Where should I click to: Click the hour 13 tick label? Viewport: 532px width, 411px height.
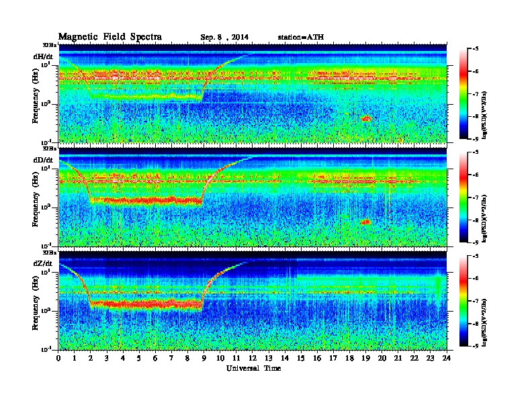coord(269,358)
